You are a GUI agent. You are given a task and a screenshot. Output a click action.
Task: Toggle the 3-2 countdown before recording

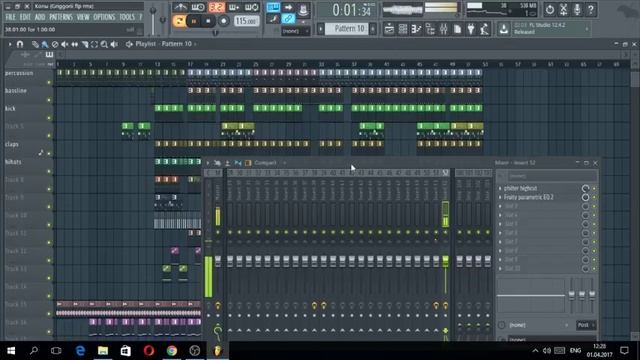(216, 7)
